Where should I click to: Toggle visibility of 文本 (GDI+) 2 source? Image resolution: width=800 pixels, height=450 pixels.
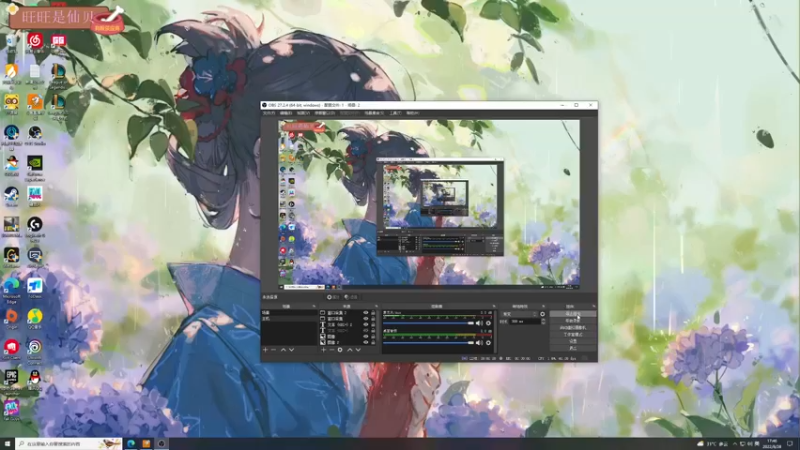(x=365, y=324)
